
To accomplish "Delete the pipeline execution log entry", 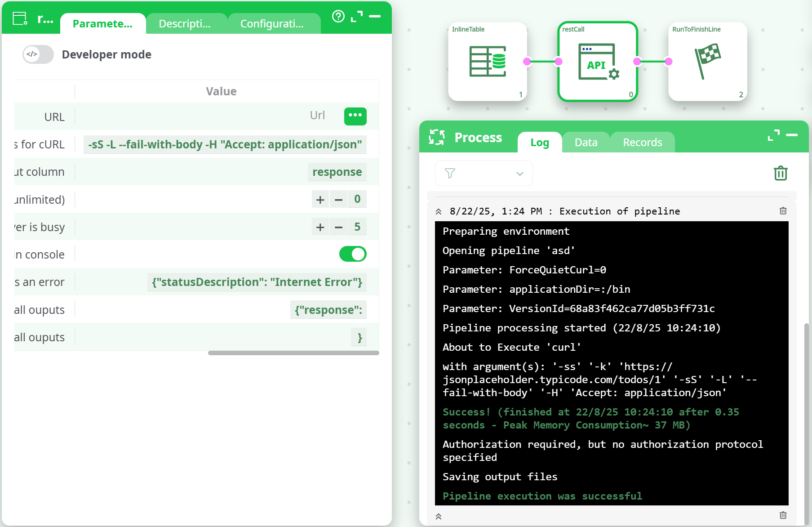I will (783, 211).
